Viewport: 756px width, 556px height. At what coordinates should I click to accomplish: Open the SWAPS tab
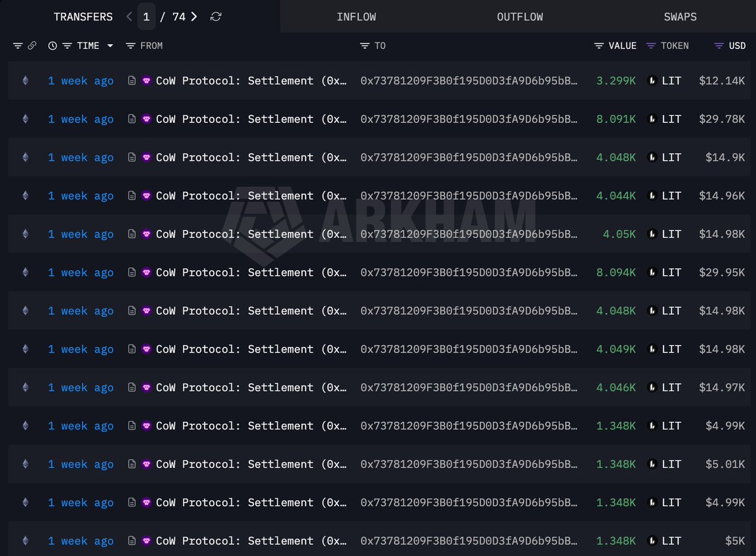pos(680,17)
